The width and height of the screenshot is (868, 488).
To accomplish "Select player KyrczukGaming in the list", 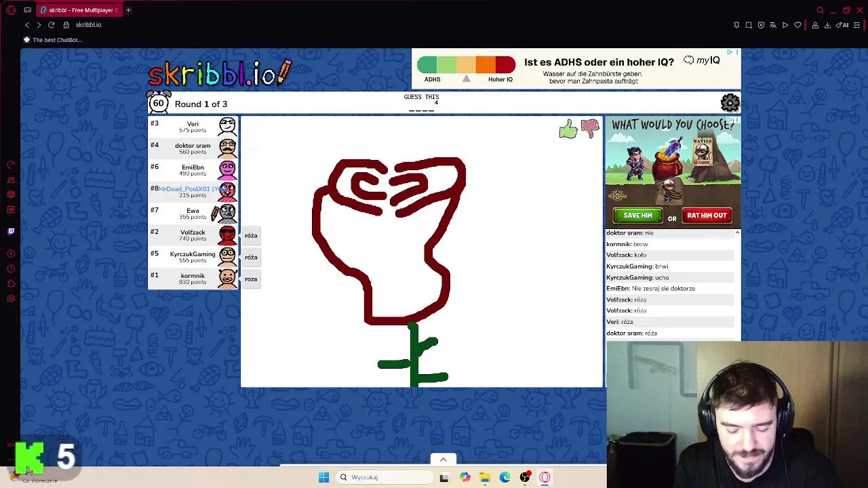I will (193, 257).
